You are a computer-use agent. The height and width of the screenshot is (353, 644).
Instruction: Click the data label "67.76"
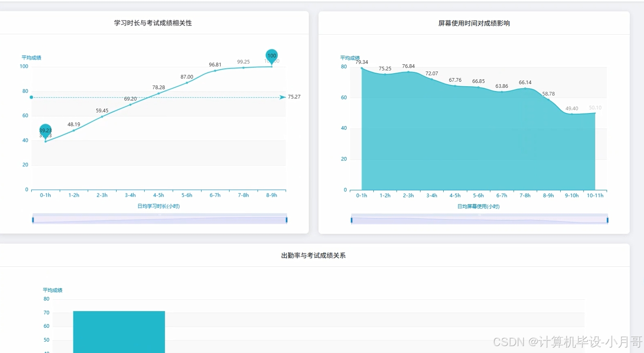pos(455,80)
